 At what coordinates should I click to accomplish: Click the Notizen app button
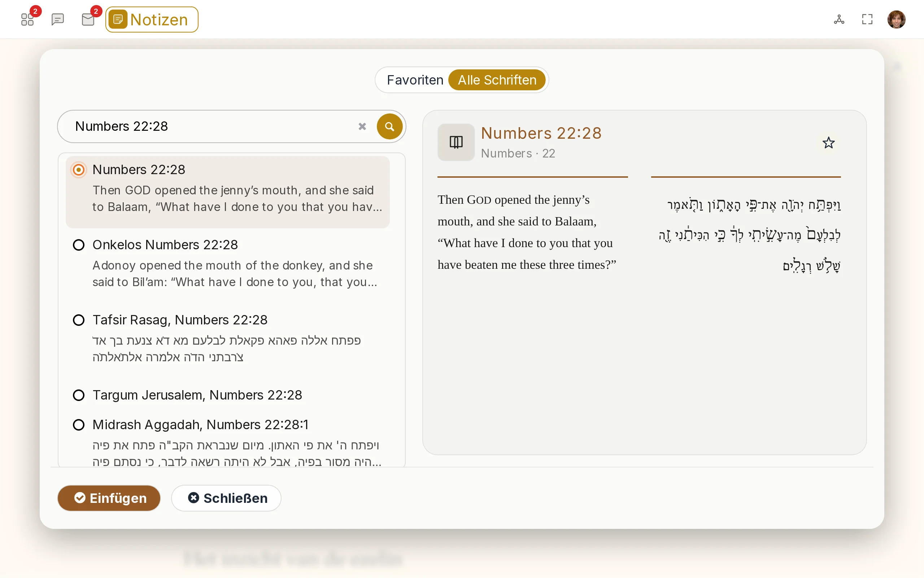[x=152, y=20]
